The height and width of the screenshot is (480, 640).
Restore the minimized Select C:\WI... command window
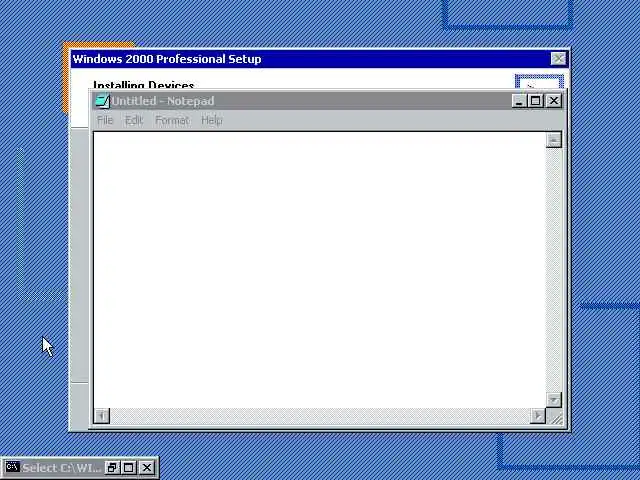pos(111,467)
